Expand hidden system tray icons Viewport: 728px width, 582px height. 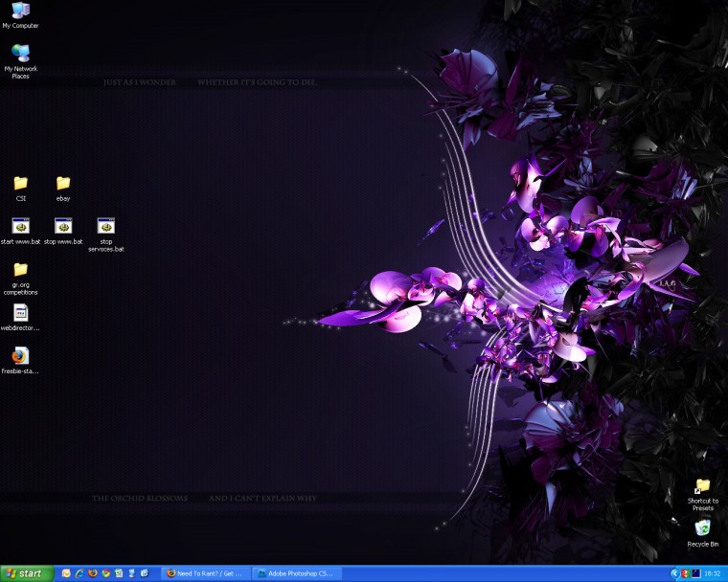pos(675,574)
